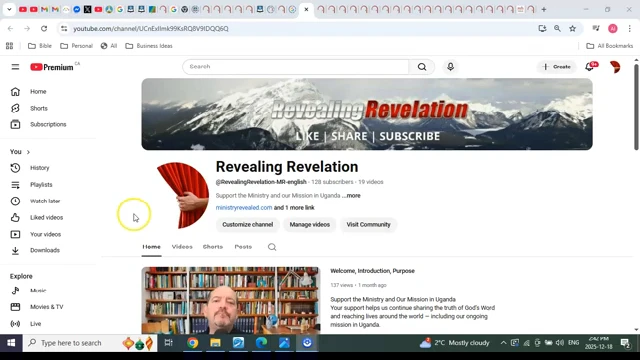Click the page vertical scrollbar

point(636,107)
